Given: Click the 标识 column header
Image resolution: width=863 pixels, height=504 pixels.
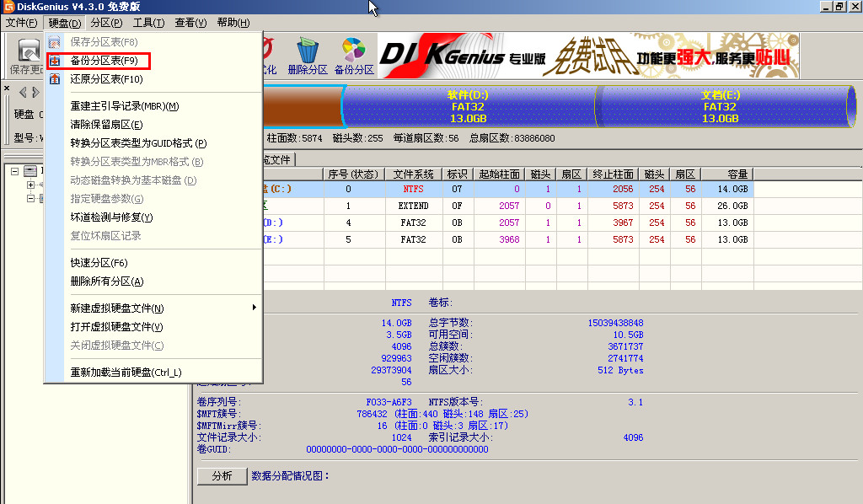Looking at the screenshot, I should click(457, 174).
